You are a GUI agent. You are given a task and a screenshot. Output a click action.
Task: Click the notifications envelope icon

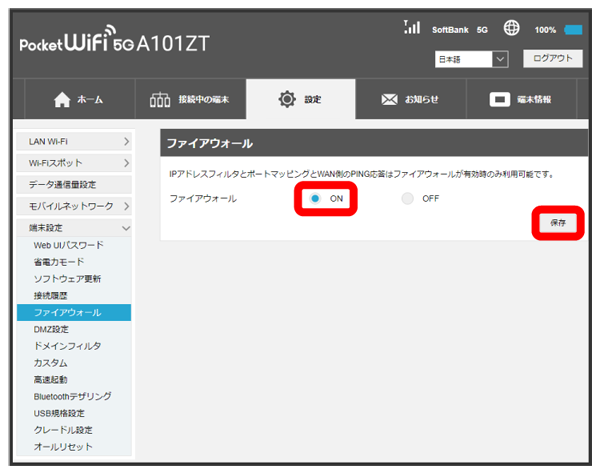click(392, 100)
